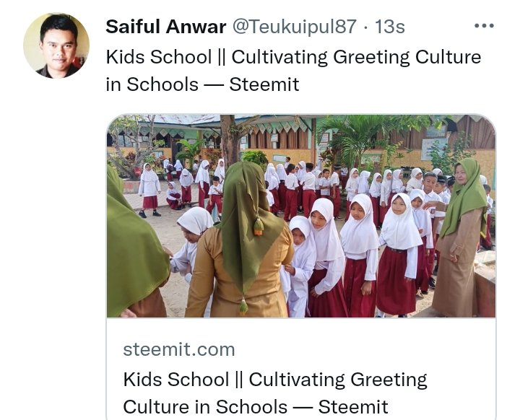Open the 13s timestamp permalink
Image resolution: width=520 pixels, height=420 pixels.
390,27
